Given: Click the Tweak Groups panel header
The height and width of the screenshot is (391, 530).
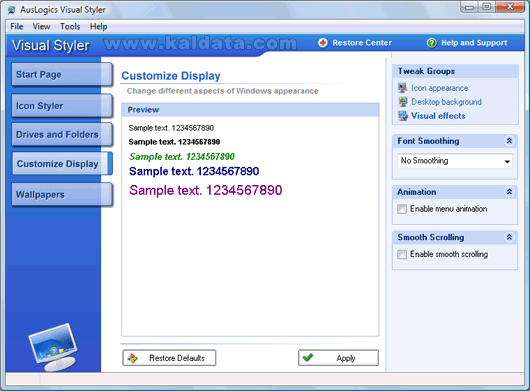Looking at the screenshot, I should (455, 71).
